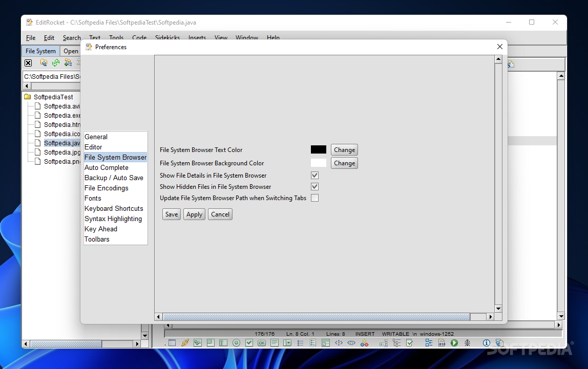Click the tree structure icon in bottom toolbar

[396, 343]
